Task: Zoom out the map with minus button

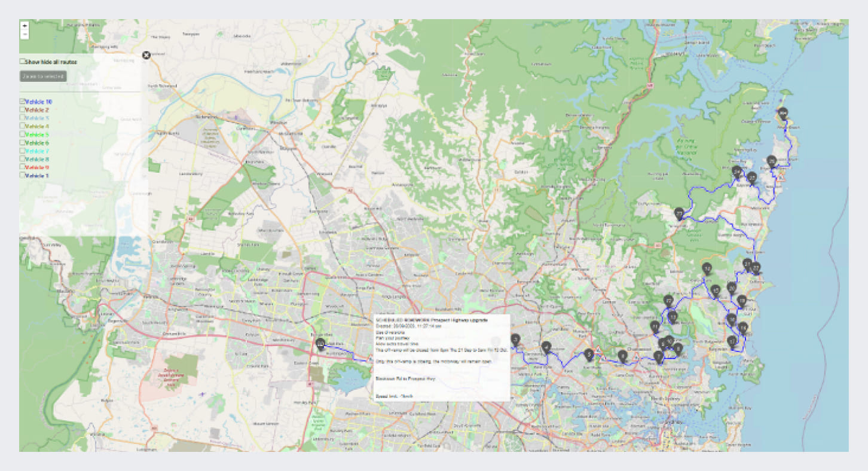Action: tap(25, 35)
